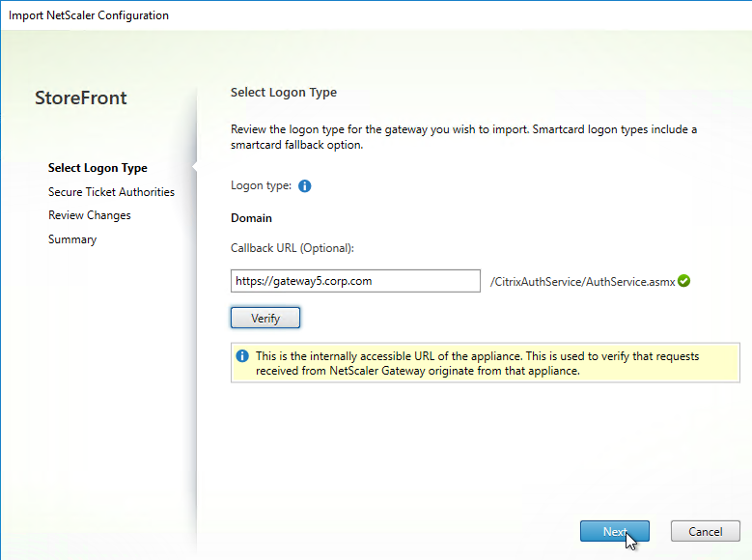Select the Select Logon Type step in sidebar
This screenshot has width=752, height=560.
point(97,168)
